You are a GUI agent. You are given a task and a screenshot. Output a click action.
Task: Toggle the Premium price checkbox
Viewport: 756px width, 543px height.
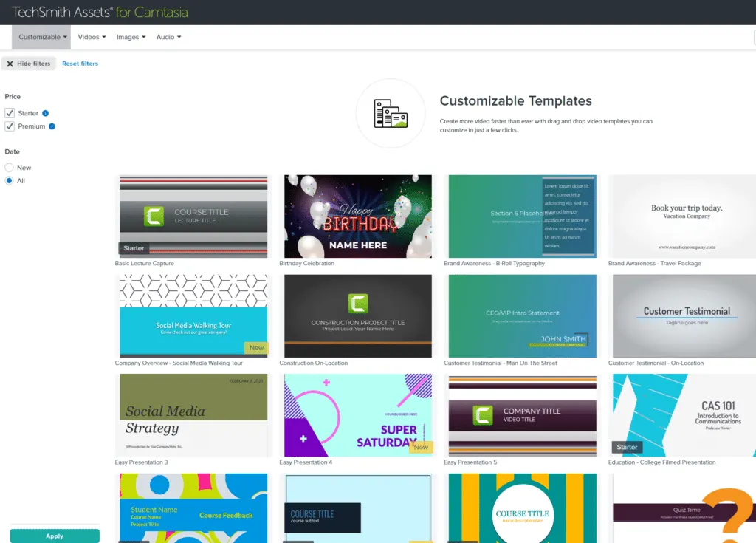point(9,126)
